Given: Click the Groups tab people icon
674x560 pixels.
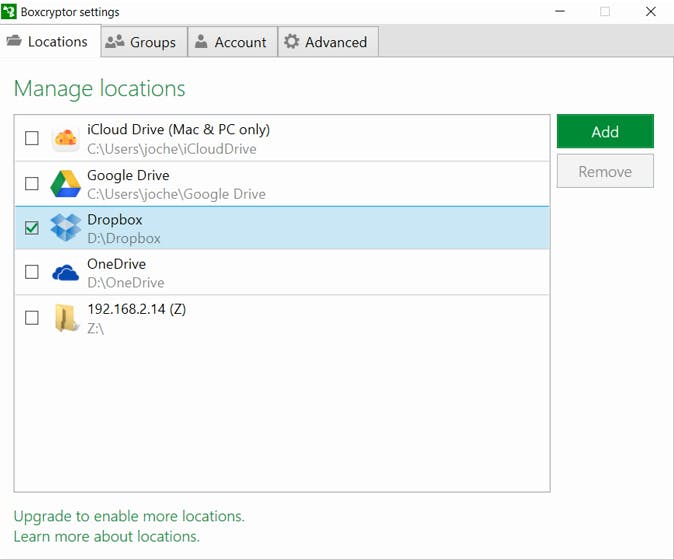Looking at the screenshot, I should [115, 42].
